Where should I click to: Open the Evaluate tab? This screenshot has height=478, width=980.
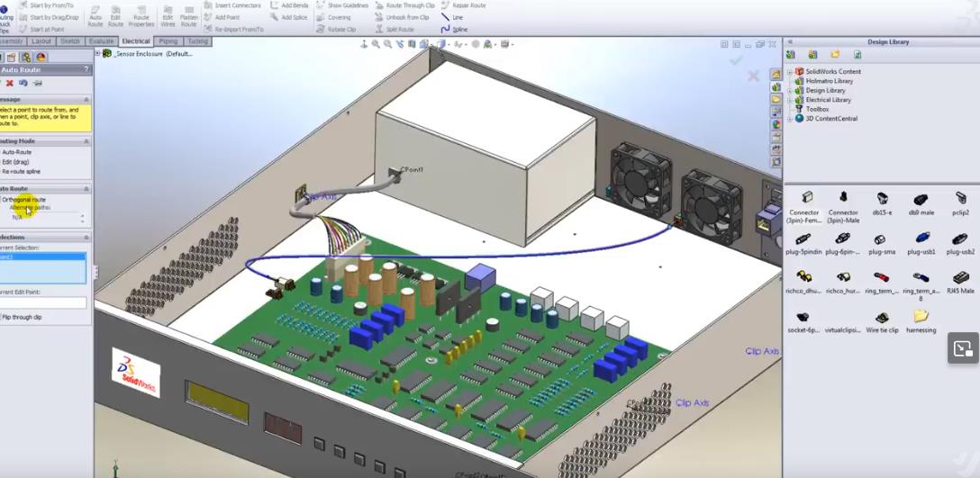click(x=101, y=41)
